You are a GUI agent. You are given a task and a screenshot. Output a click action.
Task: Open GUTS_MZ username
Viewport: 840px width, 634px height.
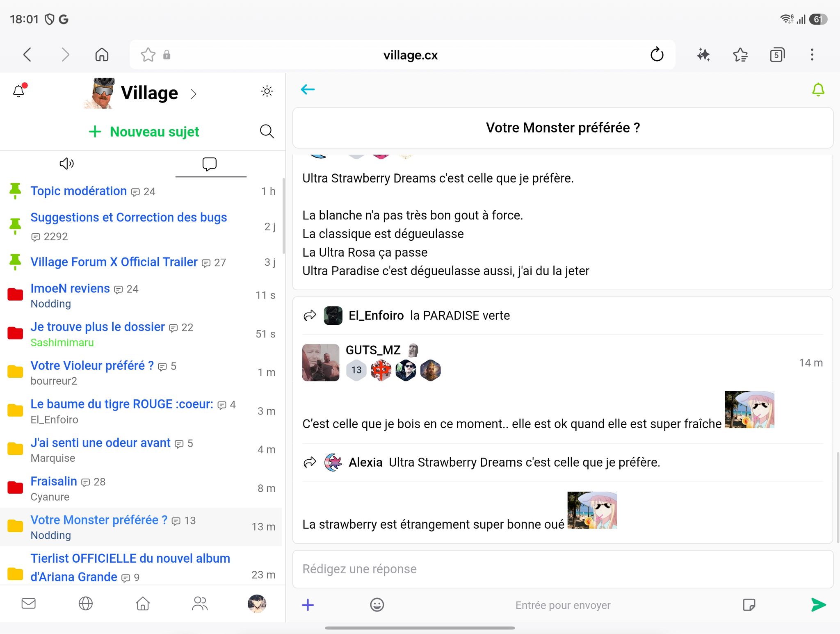tap(373, 350)
